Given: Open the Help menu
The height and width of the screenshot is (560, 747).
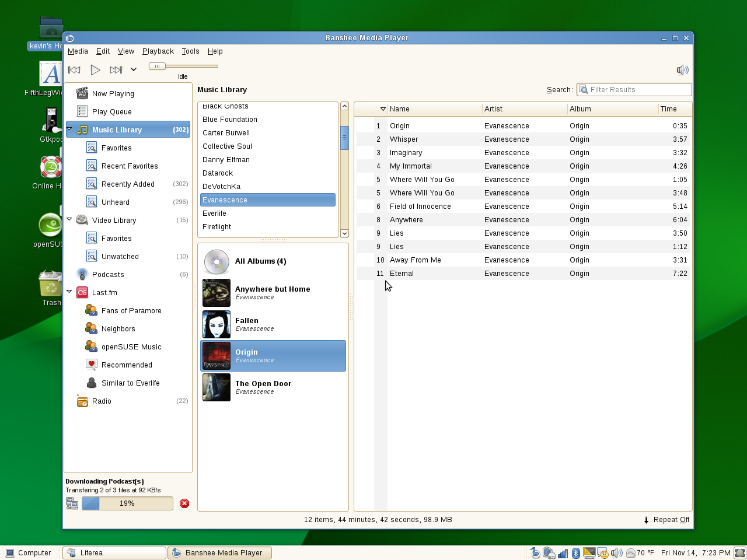Looking at the screenshot, I should coord(215,51).
